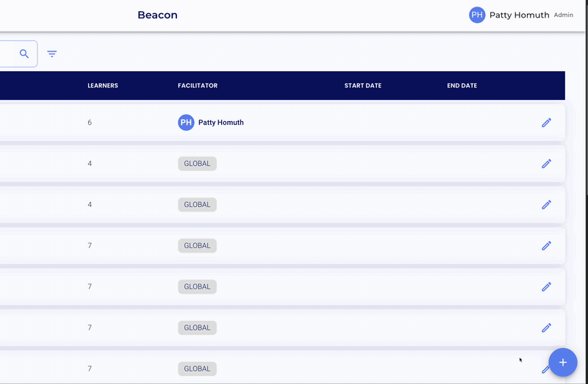This screenshot has height=384, width=588.
Task: Click edit pencil on third row
Action: [x=546, y=205]
